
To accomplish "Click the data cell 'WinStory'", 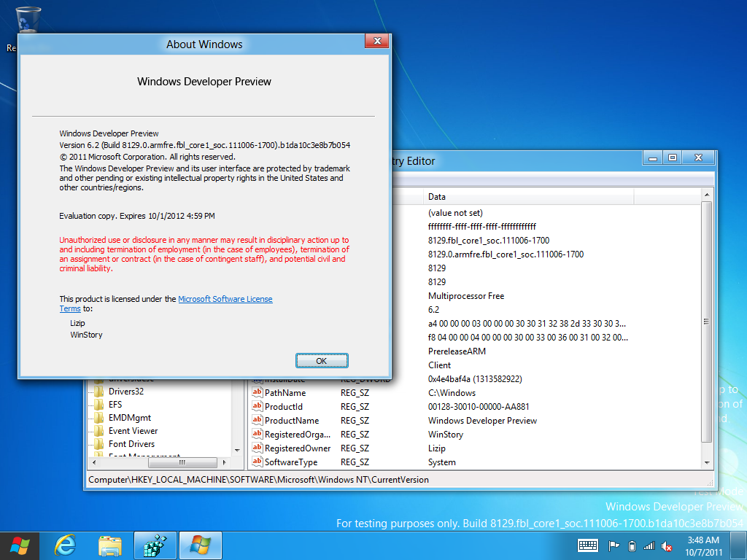I will coord(446,435).
